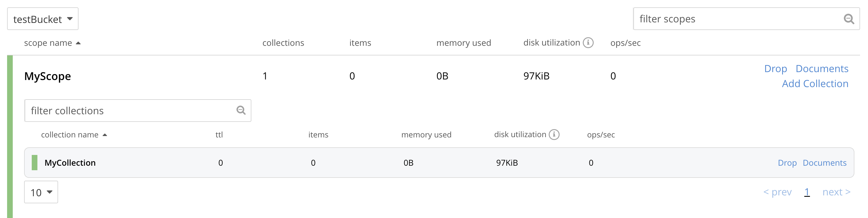Open Documents for MyCollection
The width and height of the screenshot is (868, 218).
click(824, 163)
